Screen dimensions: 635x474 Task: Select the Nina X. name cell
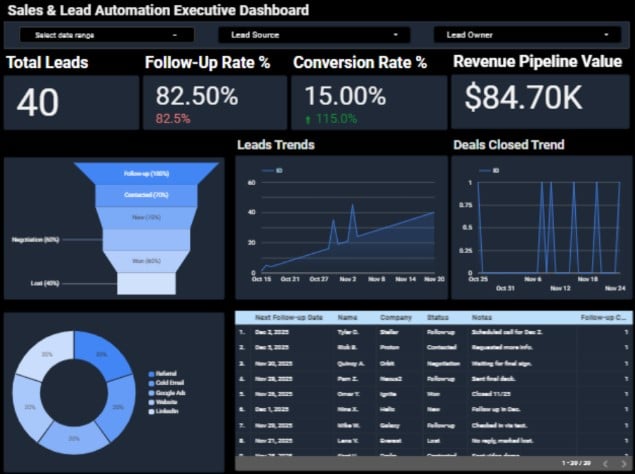tap(347, 410)
